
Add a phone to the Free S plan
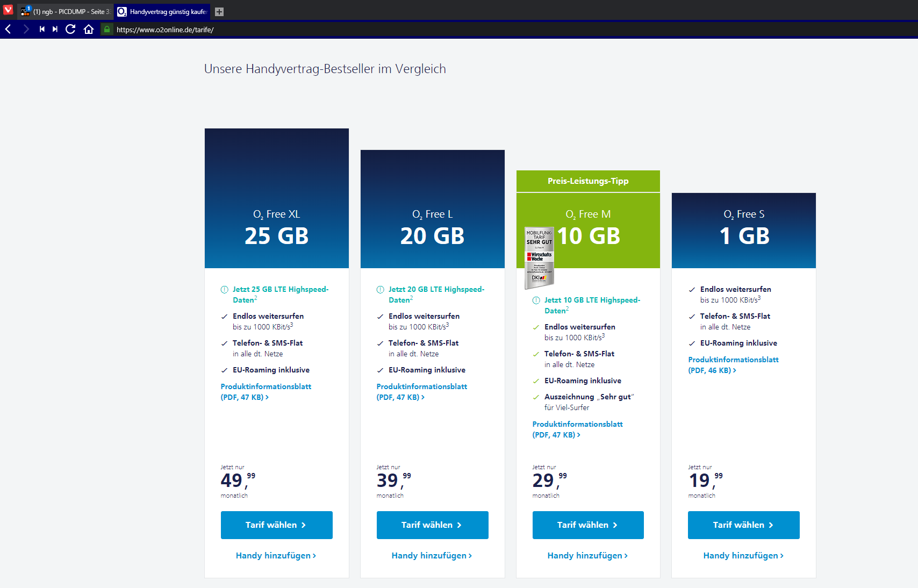[744, 556]
